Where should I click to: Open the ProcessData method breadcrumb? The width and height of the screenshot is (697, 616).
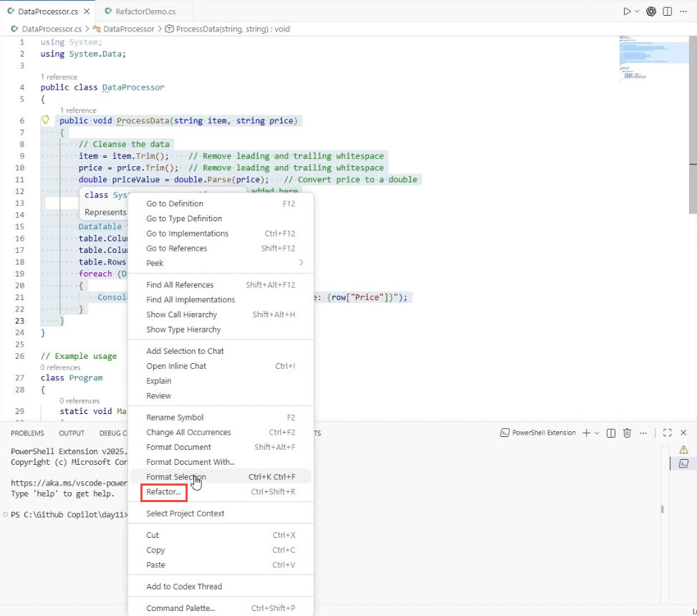(x=227, y=29)
